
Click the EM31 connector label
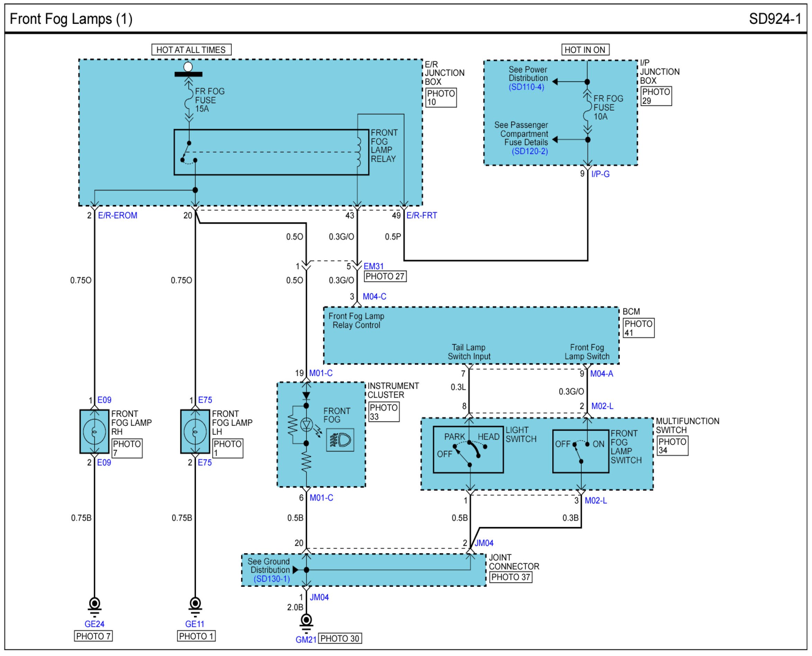[x=374, y=266]
